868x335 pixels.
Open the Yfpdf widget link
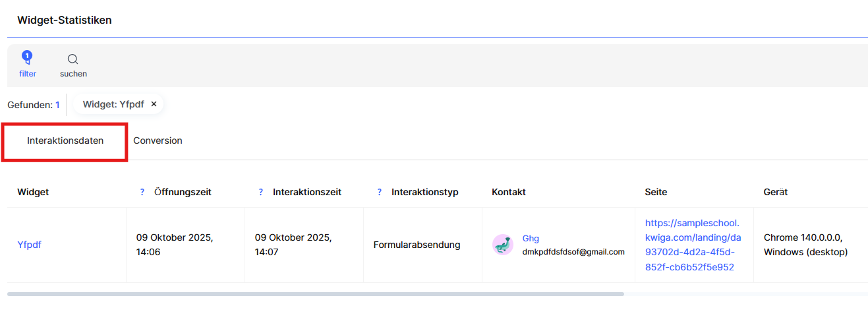[x=30, y=245]
